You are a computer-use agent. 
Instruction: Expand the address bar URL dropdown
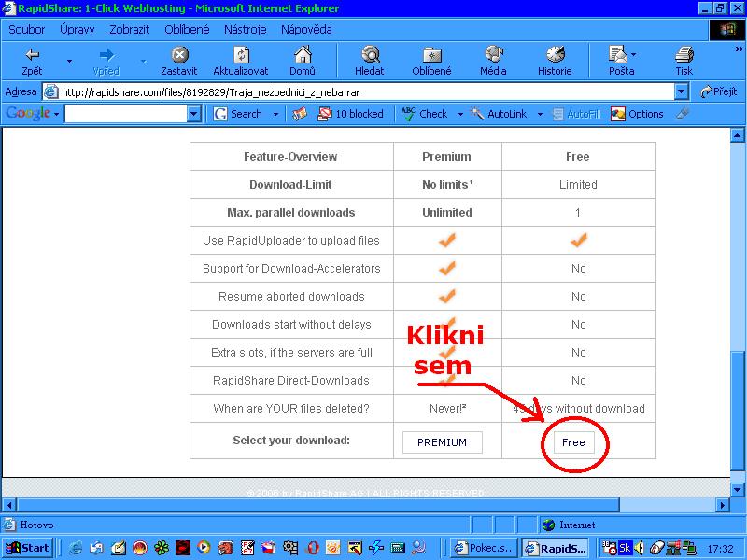(682, 91)
